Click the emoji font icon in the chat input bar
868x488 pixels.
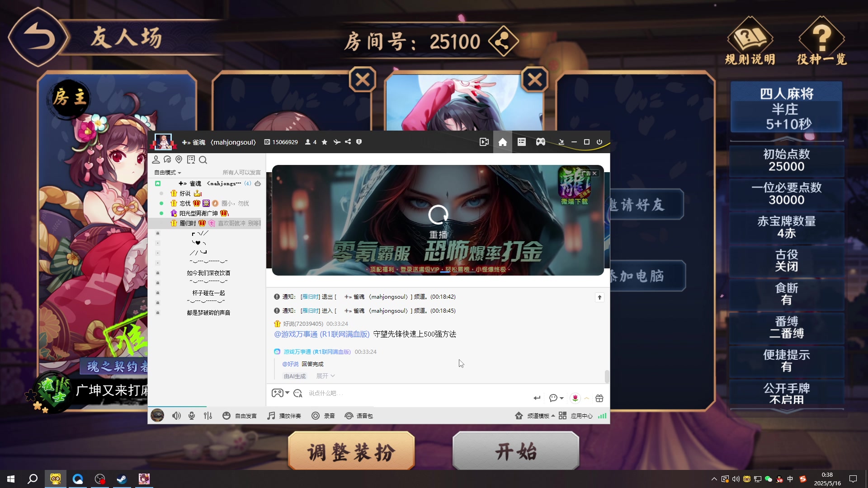pyautogui.click(x=297, y=394)
